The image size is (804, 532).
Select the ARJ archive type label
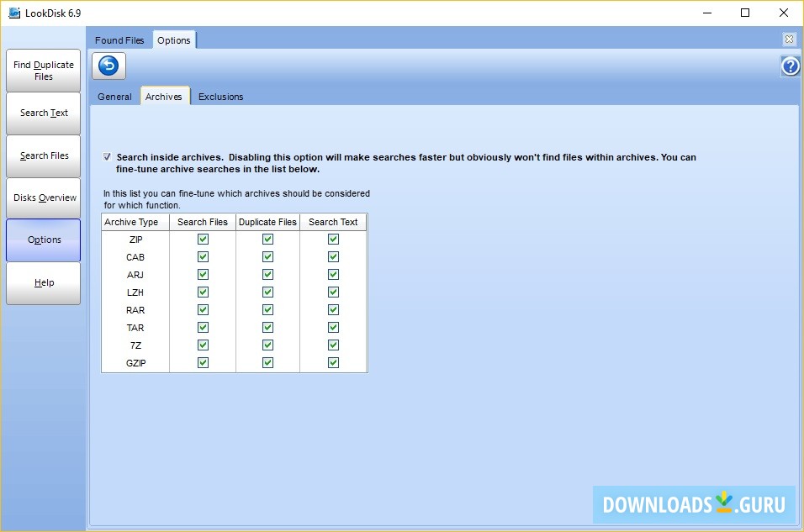pyautogui.click(x=135, y=275)
